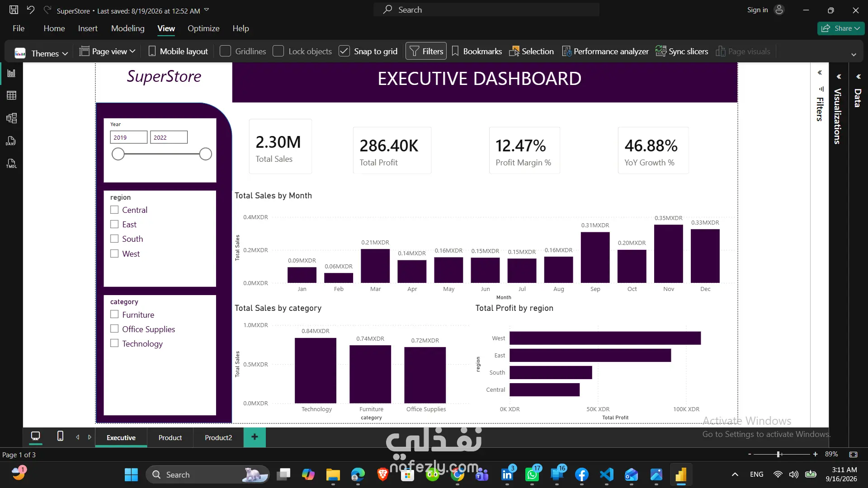
Task: Open the Modeling ribbon tab
Action: click(128, 28)
